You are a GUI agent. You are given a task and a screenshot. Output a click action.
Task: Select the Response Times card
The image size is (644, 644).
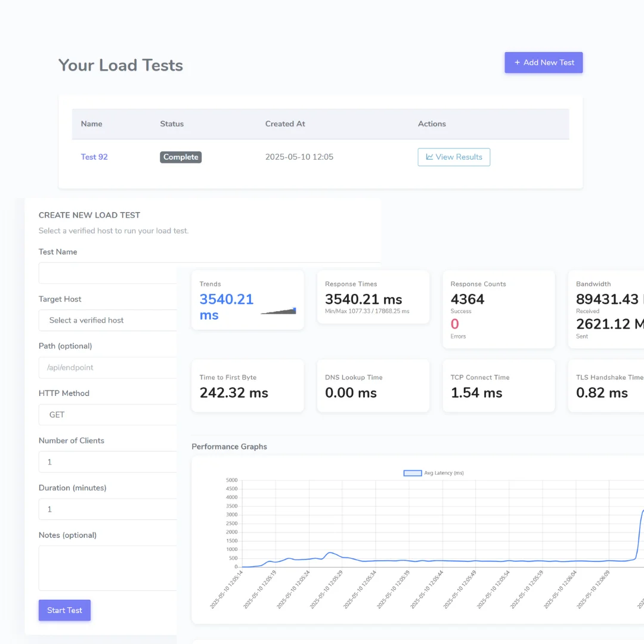click(x=373, y=297)
